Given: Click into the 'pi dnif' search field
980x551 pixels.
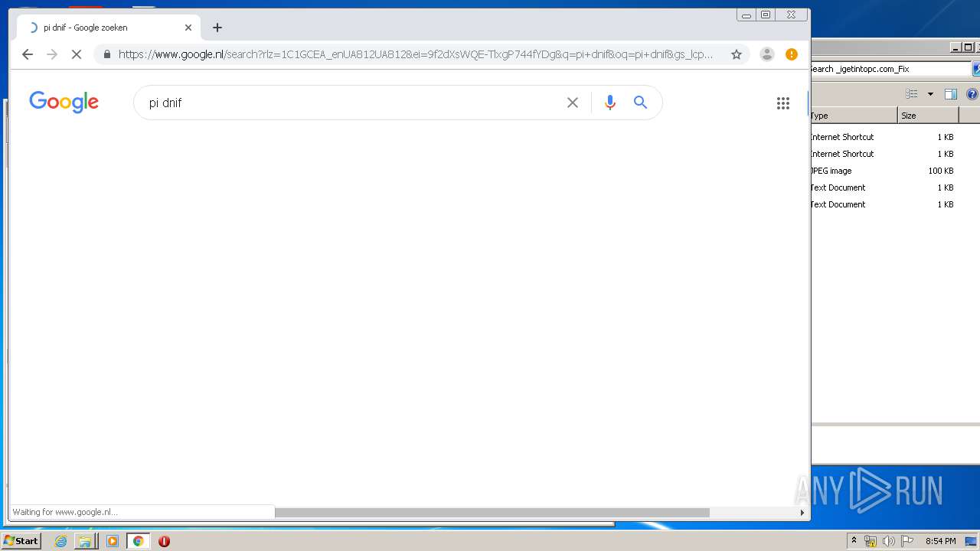Looking at the screenshot, I should 352,103.
